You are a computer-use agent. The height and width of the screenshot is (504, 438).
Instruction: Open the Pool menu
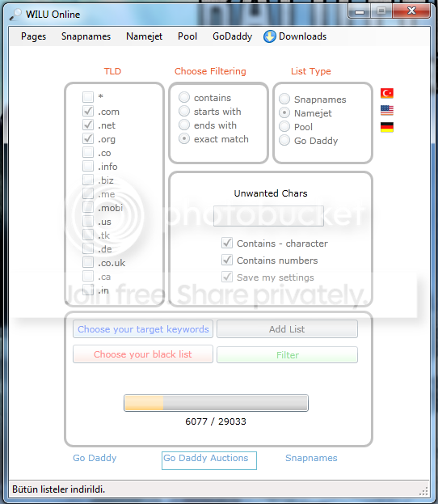[187, 36]
